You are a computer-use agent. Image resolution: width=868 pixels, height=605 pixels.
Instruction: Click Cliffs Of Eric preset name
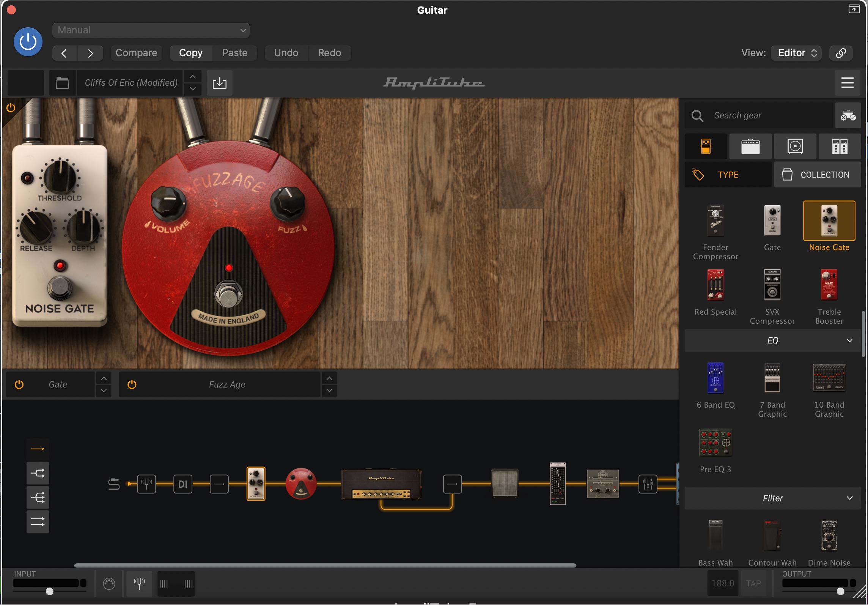tap(131, 82)
